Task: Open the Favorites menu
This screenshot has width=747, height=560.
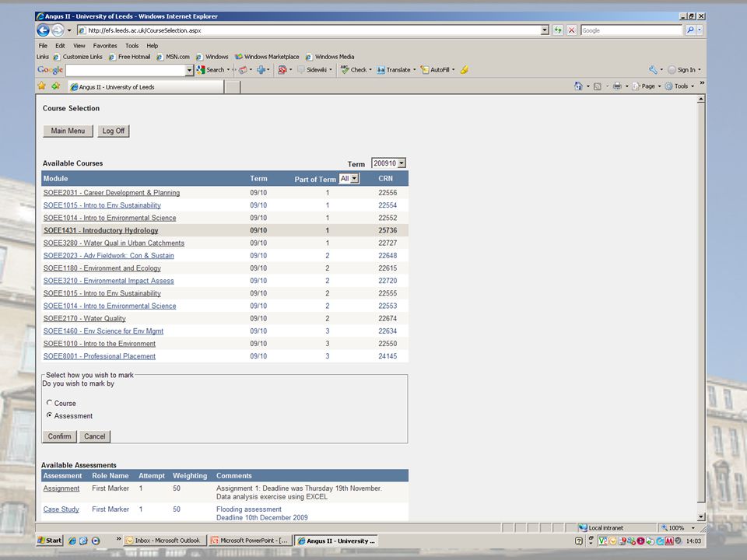Action: click(x=105, y=46)
